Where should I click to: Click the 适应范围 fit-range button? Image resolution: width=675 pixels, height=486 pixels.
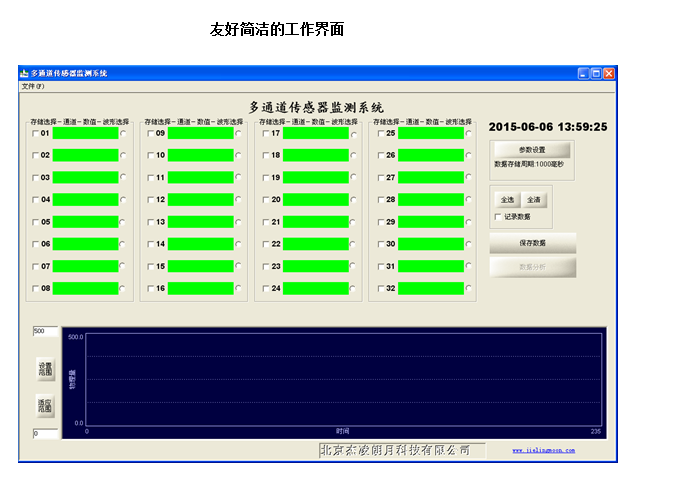[45, 405]
